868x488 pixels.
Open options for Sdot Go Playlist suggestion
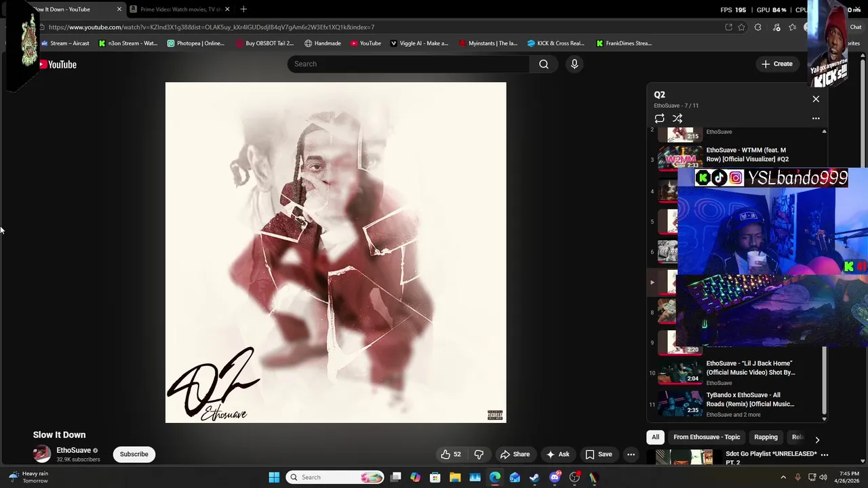coord(825,455)
